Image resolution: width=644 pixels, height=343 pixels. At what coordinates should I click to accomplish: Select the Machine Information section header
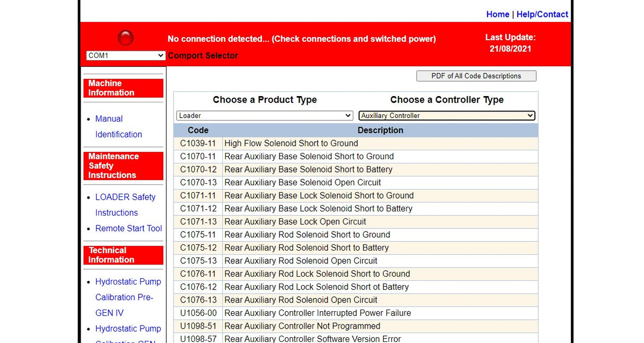click(123, 88)
